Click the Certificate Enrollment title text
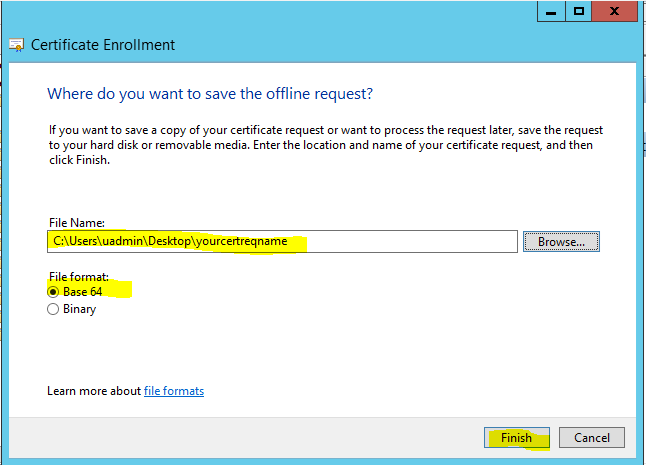 click(x=103, y=45)
